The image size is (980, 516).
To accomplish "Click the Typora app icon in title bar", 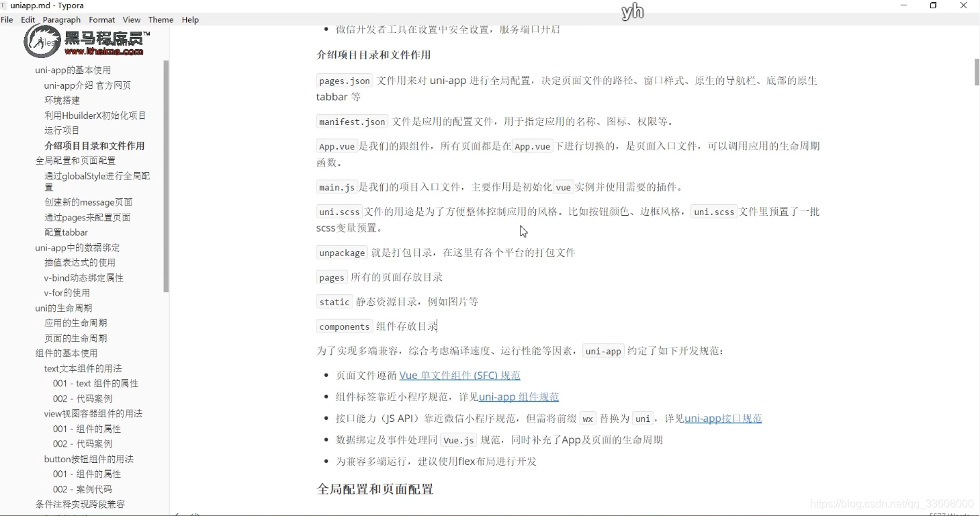I will (4, 5).
